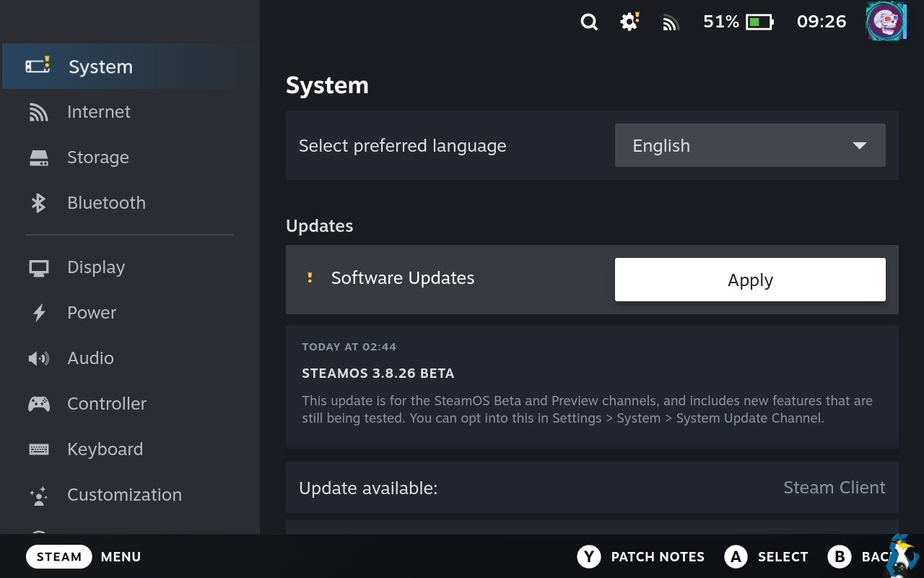Click the Display monitor sidebar icon
Screen dimensions: 924x578
(x=39, y=268)
